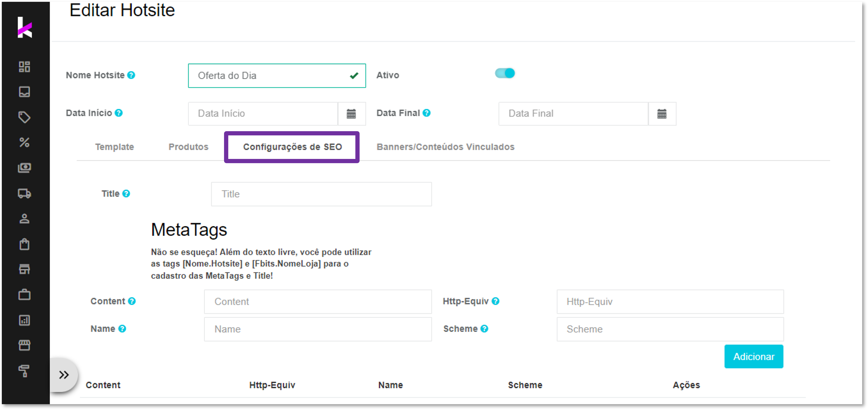Click the Content input field
Image resolution: width=868 pixels, height=410 pixels.
(x=318, y=302)
